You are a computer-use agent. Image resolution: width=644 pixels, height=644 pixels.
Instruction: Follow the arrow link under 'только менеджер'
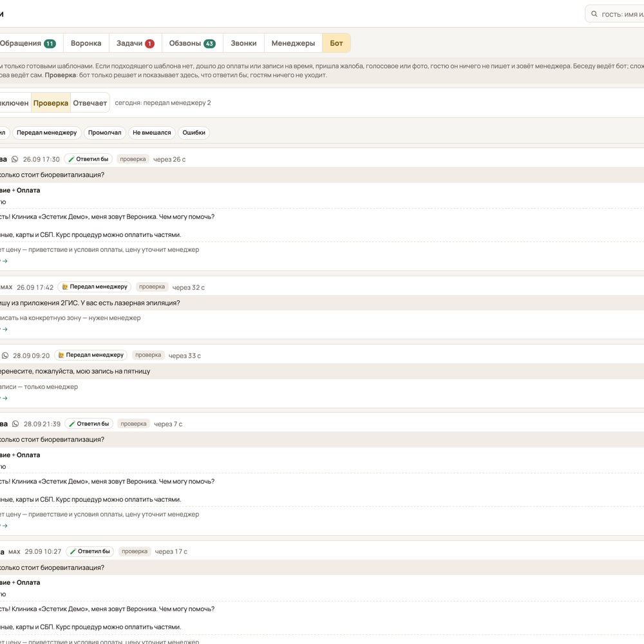click(x=5, y=399)
